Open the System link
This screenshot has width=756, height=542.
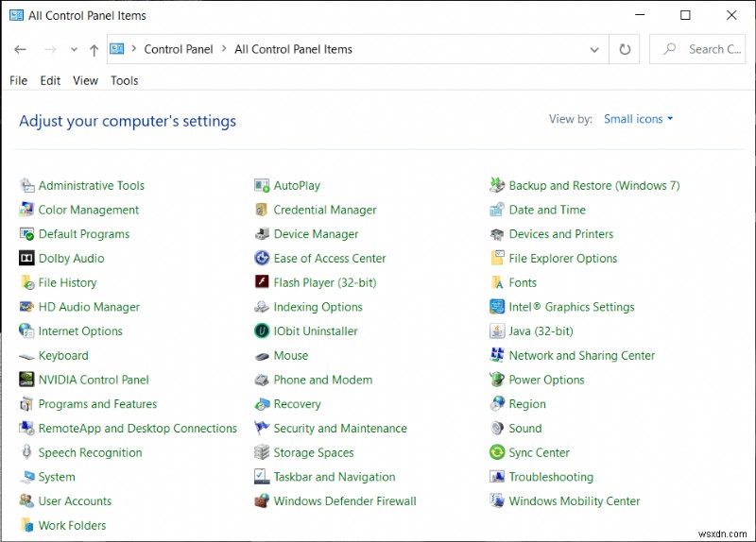pos(57,477)
